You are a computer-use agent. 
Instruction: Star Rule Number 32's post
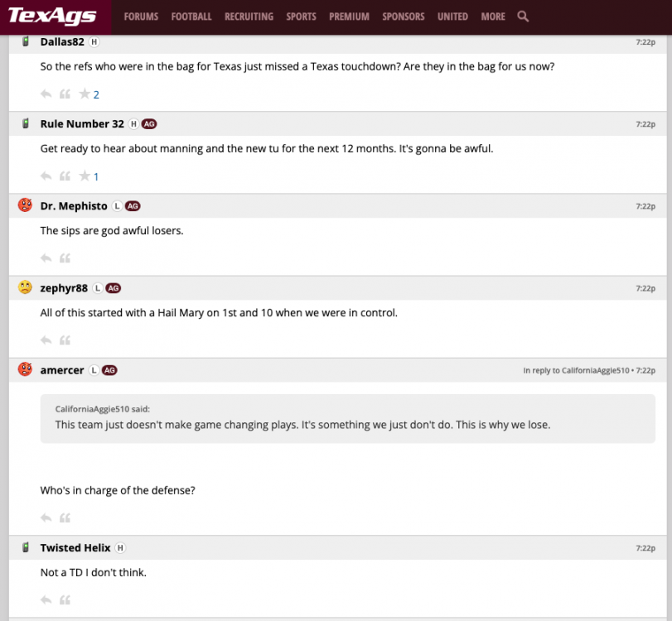pyautogui.click(x=84, y=176)
